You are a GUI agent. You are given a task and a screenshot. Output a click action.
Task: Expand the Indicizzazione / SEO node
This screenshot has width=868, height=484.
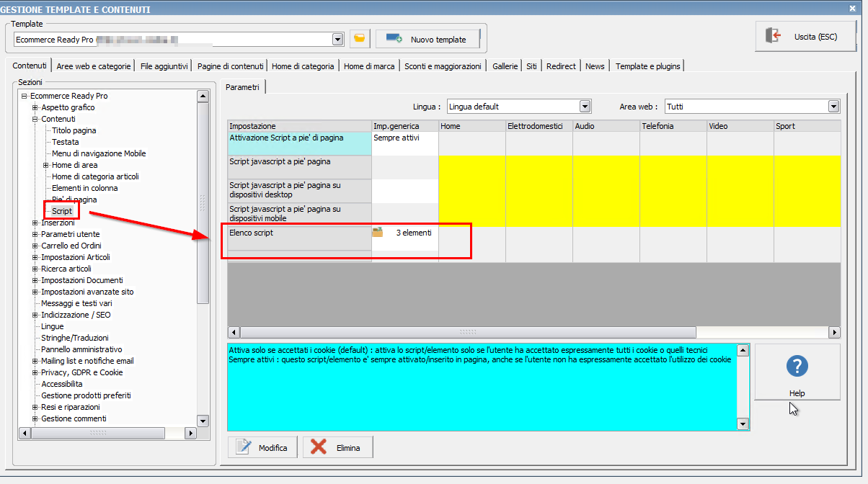click(x=35, y=315)
